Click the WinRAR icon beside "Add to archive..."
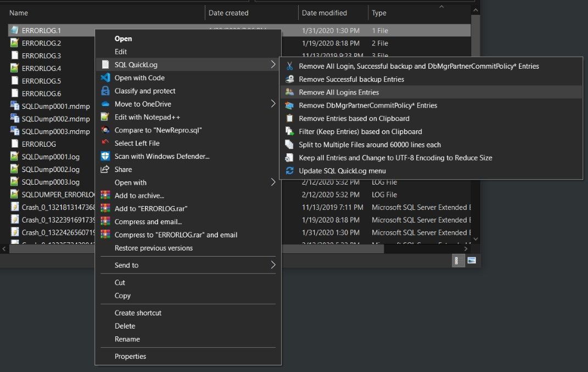The image size is (588, 372). point(106,195)
